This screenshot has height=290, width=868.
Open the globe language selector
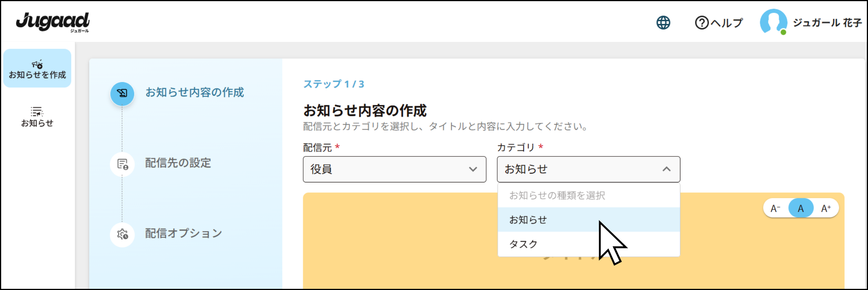[663, 23]
